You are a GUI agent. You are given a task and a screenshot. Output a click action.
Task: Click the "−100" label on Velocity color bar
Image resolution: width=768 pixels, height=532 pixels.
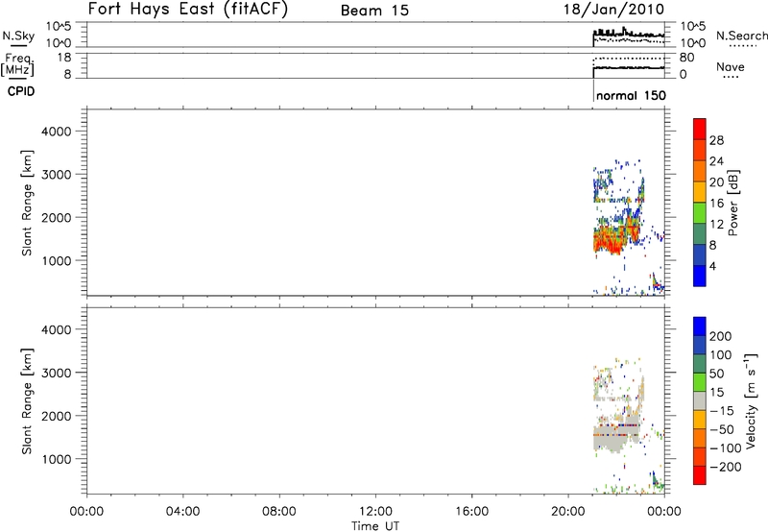tap(725, 448)
